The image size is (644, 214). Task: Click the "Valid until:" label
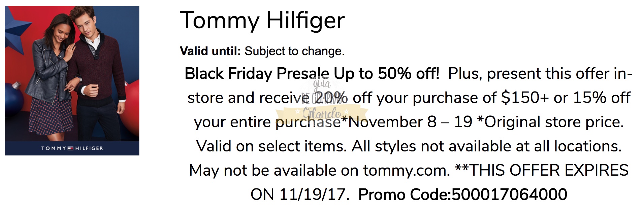pos(210,51)
